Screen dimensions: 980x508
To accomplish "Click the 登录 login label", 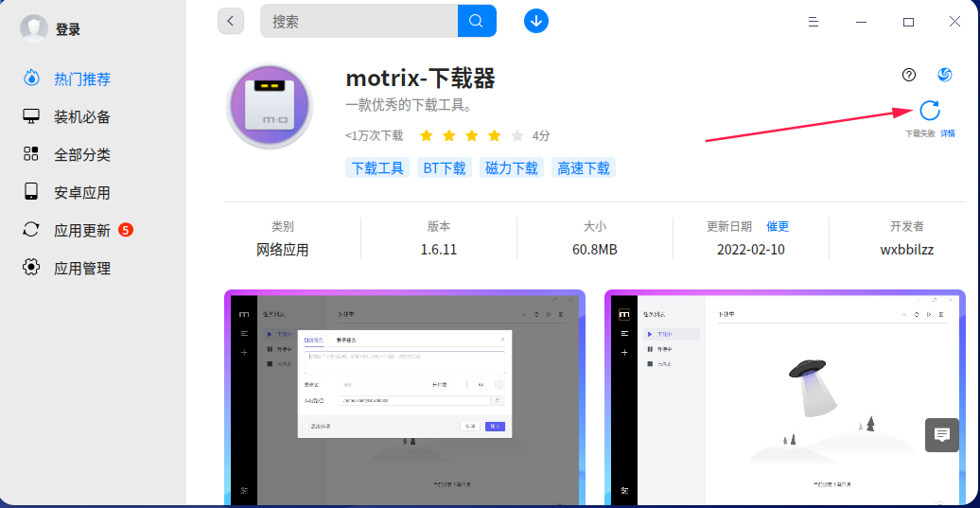I will pyautogui.click(x=68, y=29).
